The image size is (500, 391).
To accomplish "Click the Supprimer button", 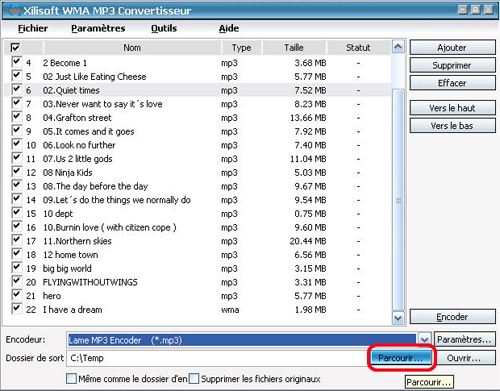I will pyautogui.click(x=452, y=65).
